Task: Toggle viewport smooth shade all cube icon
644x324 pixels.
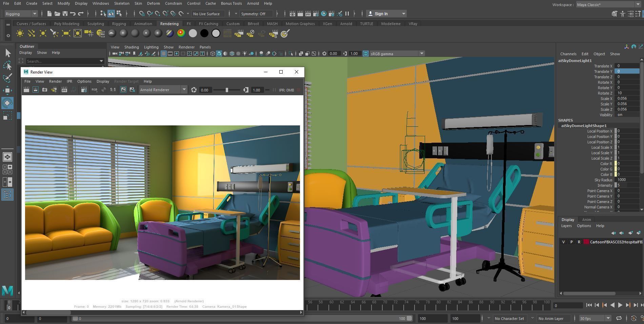Action: click(x=219, y=54)
